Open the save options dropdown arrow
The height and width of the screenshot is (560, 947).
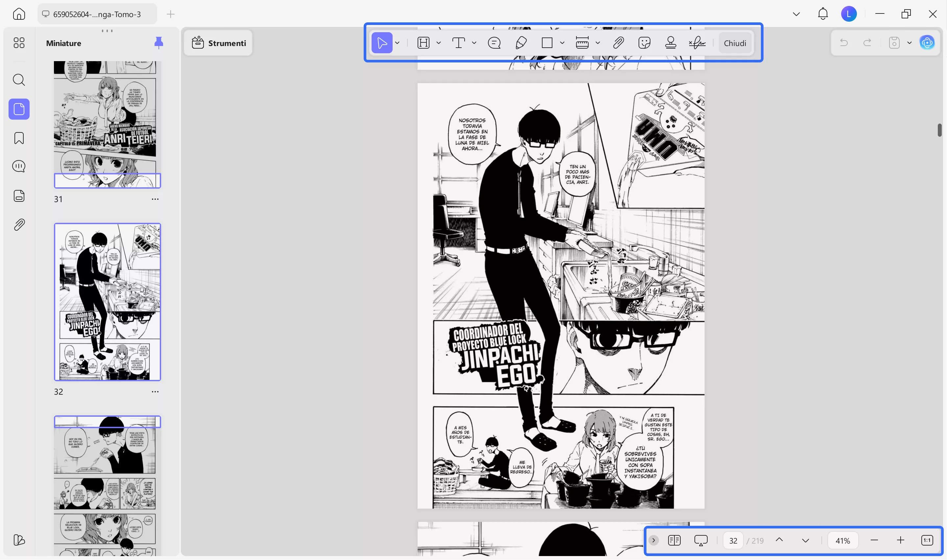click(909, 43)
